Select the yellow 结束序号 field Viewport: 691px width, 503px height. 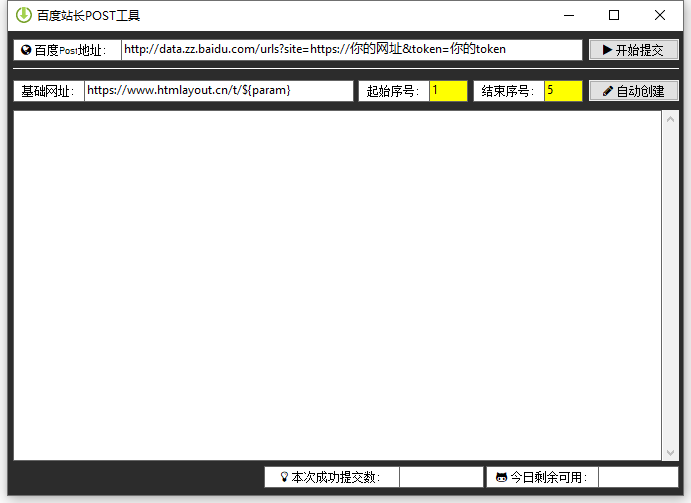[563, 91]
